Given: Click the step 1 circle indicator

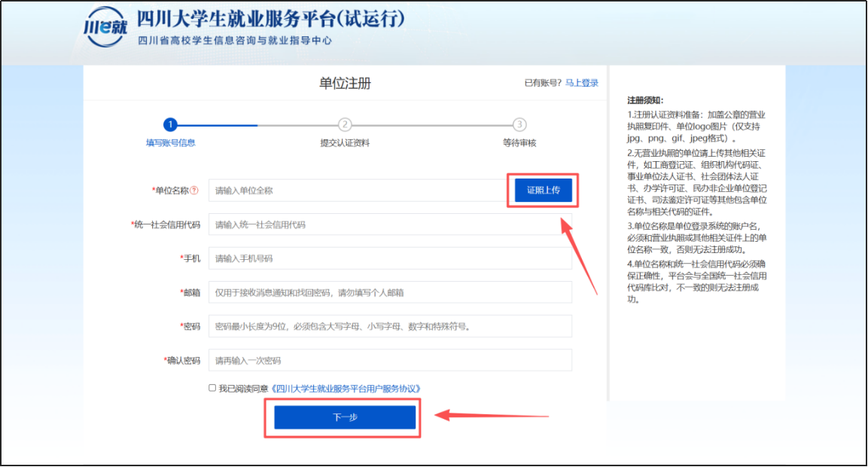Looking at the screenshot, I should tap(170, 124).
